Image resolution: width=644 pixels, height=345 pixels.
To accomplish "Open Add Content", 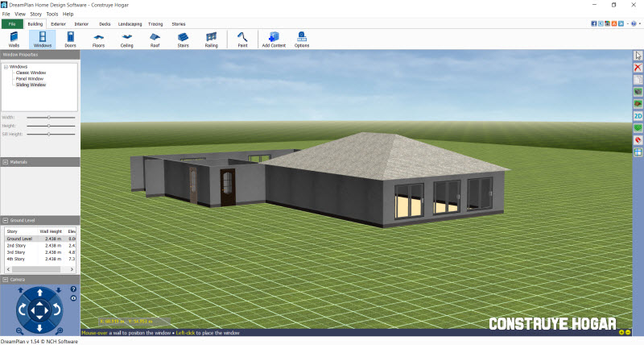I will (274, 39).
